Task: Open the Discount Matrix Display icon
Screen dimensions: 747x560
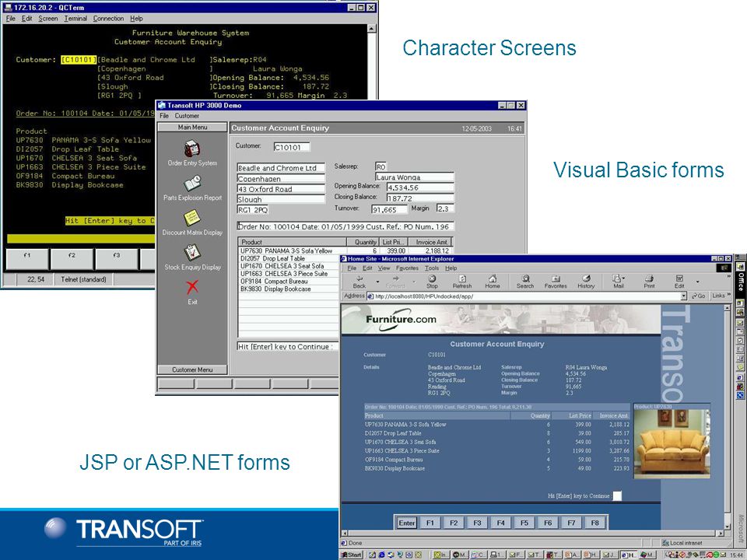Action: (x=192, y=219)
